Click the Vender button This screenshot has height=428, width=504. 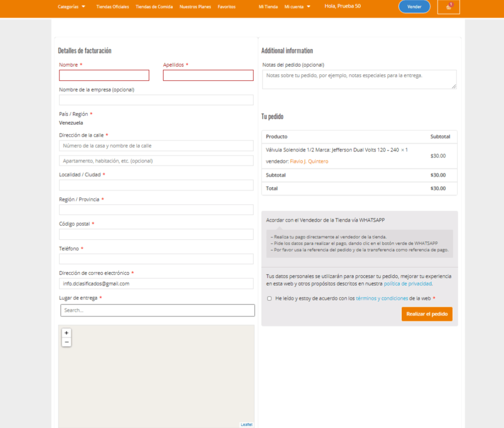coord(414,7)
